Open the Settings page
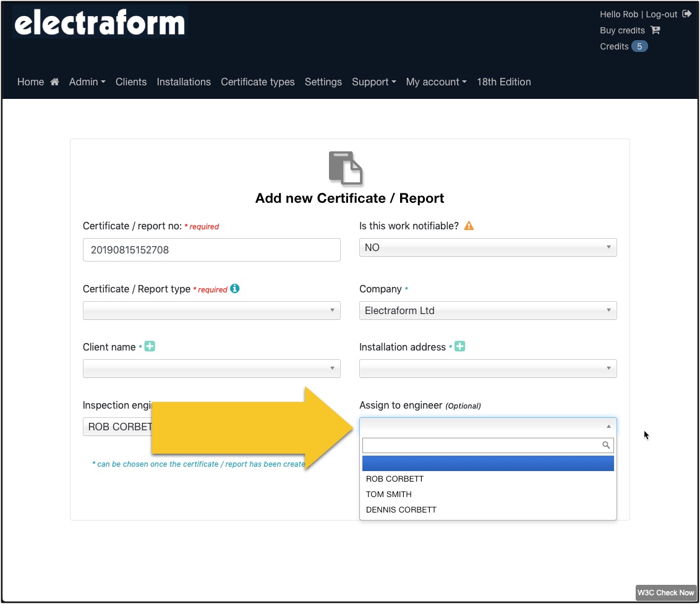This screenshot has height=604, width=700. click(x=323, y=82)
